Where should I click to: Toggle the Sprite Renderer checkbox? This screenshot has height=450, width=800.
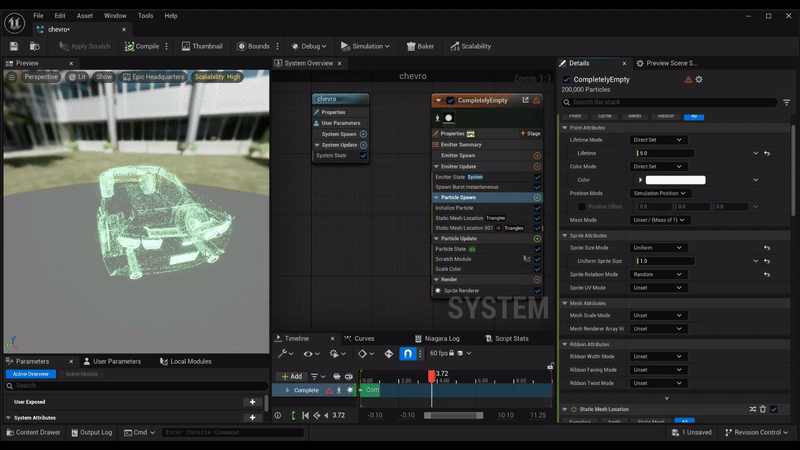(x=537, y=291)
